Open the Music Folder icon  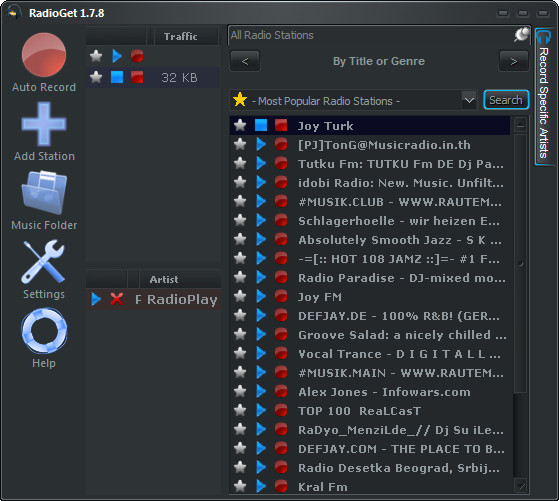tap(44, 193)
